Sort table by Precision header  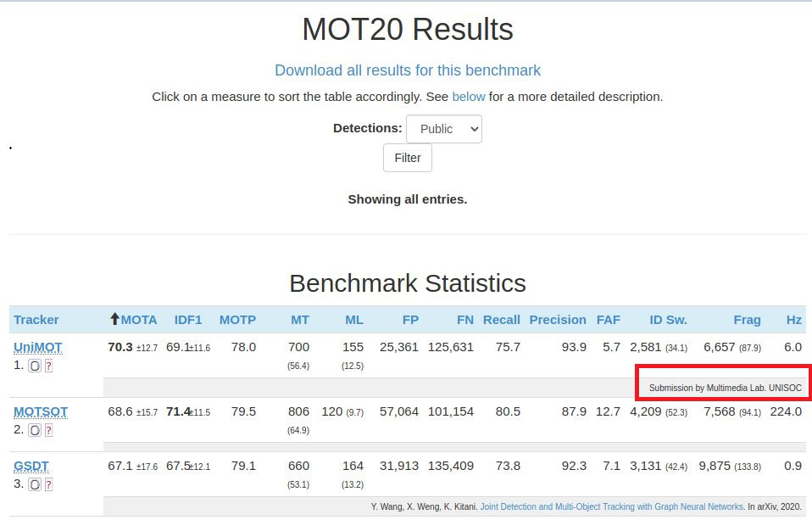[x=558, y=320]
